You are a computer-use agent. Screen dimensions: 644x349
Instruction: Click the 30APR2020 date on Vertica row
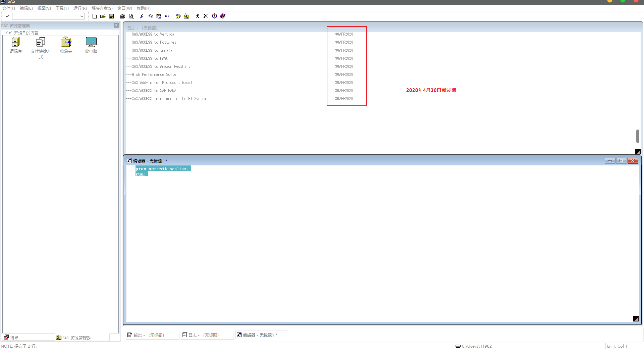(344, 34)
